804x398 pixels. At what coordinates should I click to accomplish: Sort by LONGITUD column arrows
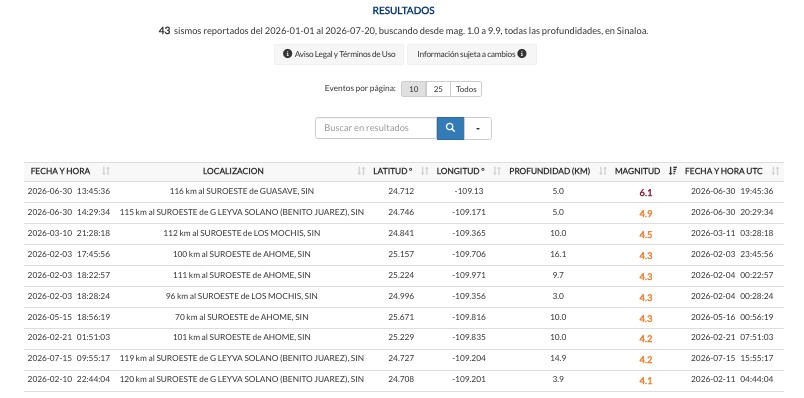[497, 171]
